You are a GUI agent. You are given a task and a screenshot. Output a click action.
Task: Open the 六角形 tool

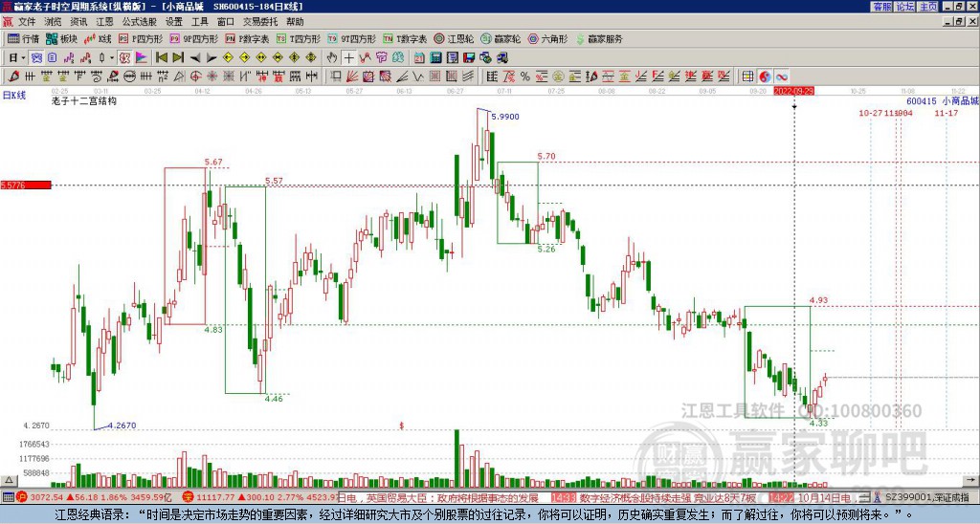coord(548,38)
